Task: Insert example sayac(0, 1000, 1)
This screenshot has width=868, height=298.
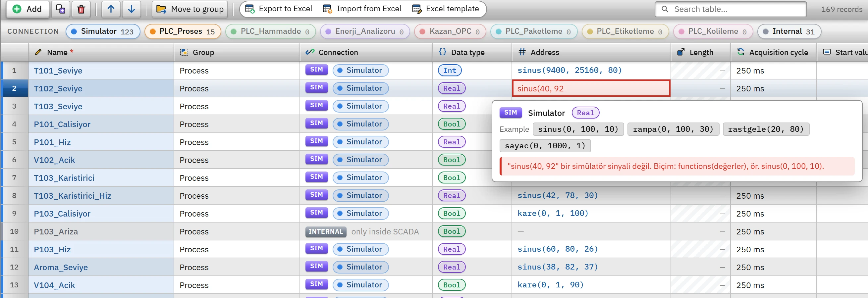Action: (x=545, y=146)
